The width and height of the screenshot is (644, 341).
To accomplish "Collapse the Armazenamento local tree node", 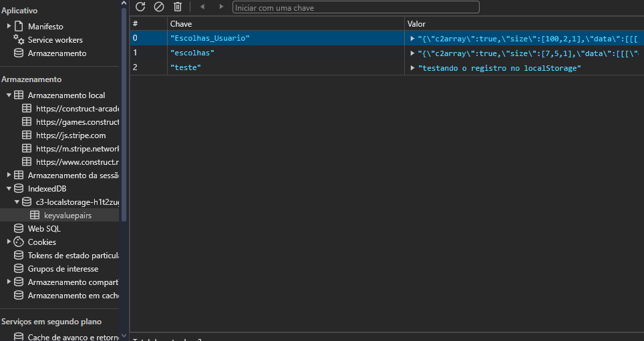I will point(9,95).
